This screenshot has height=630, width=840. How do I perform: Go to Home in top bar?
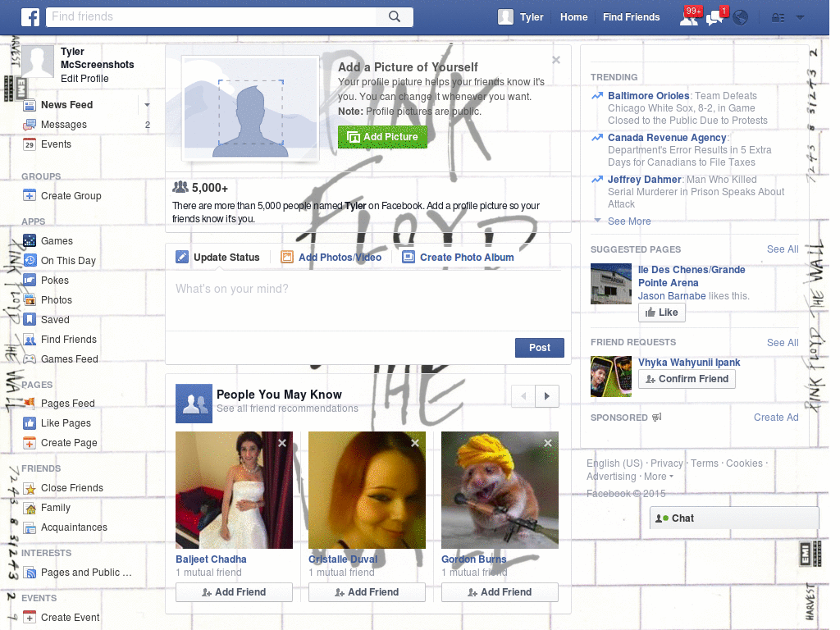click(x=573, y=17)
